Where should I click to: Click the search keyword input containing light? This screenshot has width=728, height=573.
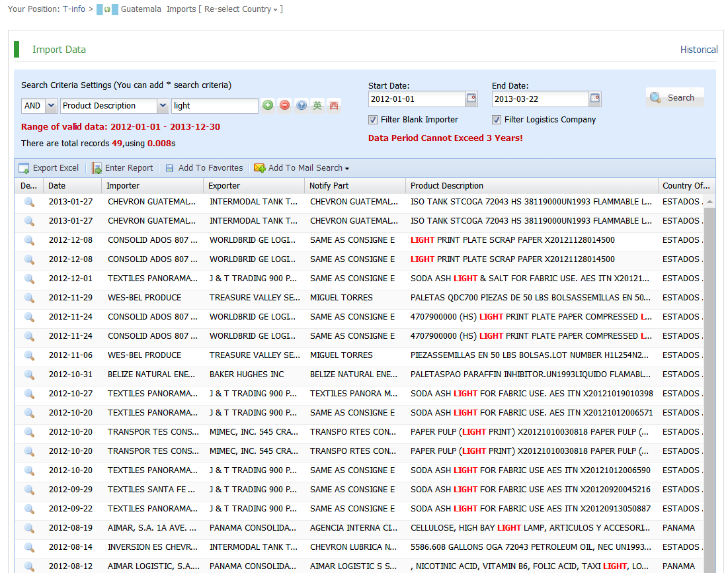click(x=214, y=106)
